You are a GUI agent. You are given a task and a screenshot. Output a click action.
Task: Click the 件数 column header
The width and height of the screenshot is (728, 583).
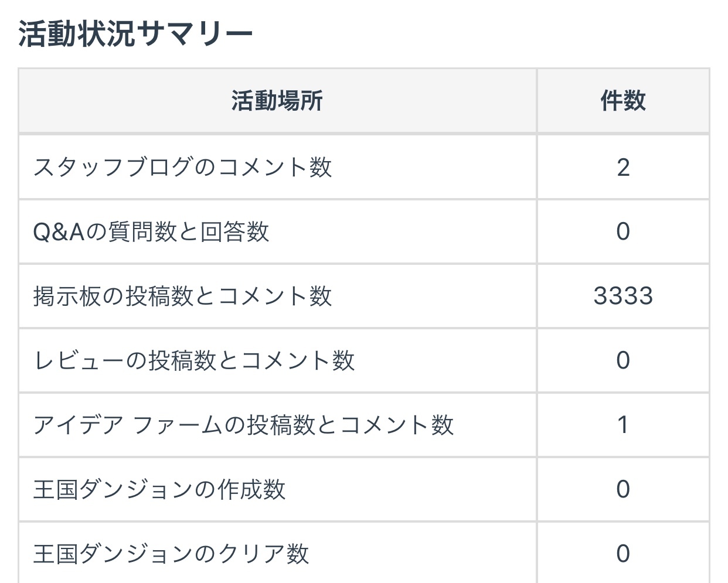[x=622, y=101]
